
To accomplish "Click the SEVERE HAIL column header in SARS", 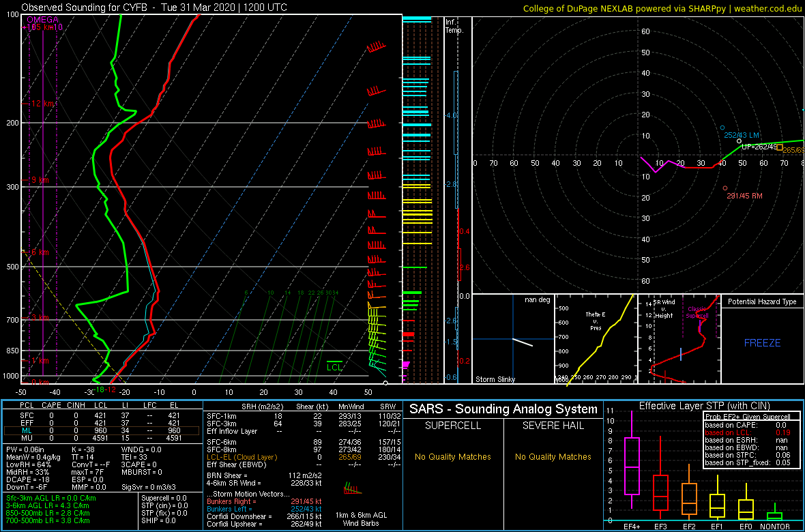I will (x=553, y=427).
